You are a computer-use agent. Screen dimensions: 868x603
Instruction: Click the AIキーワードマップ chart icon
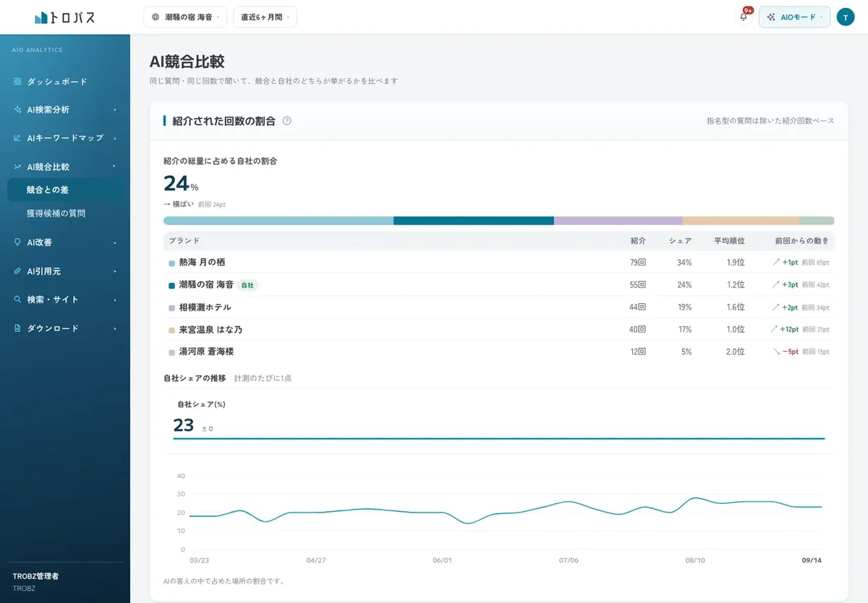click(17, 138)
